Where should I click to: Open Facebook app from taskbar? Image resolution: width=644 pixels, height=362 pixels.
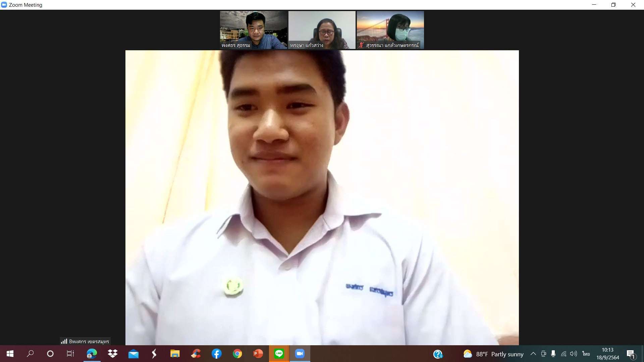tap(216, 354)
